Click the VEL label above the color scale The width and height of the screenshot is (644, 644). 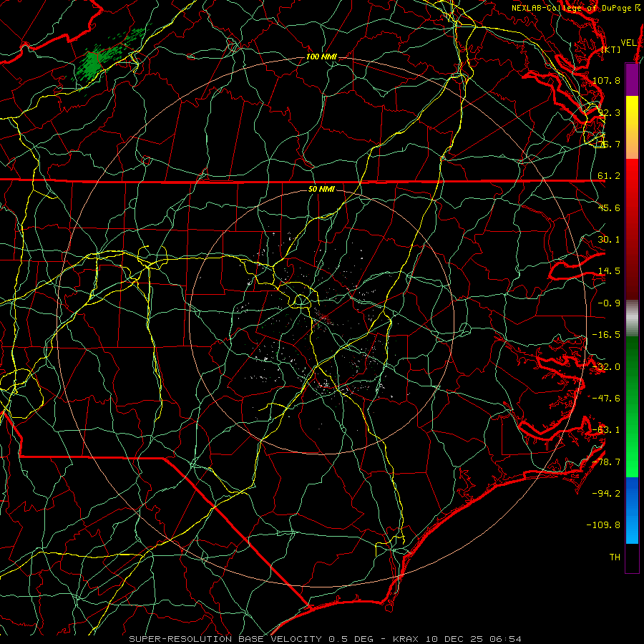(x=628, y=43)
